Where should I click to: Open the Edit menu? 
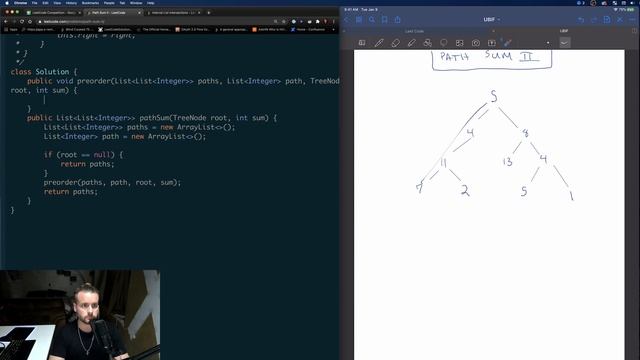tap(45, 3)
